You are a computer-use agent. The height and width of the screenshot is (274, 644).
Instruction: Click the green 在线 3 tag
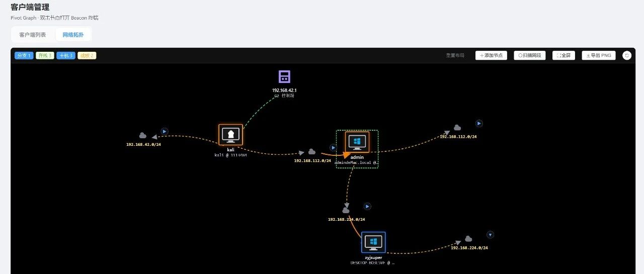tap(45, 55)
